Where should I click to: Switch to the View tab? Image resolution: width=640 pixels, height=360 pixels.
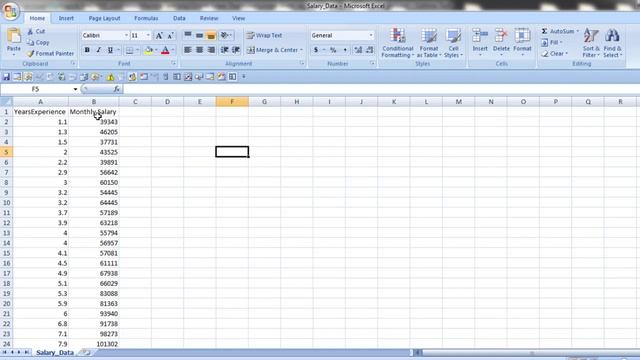[238, 18]
